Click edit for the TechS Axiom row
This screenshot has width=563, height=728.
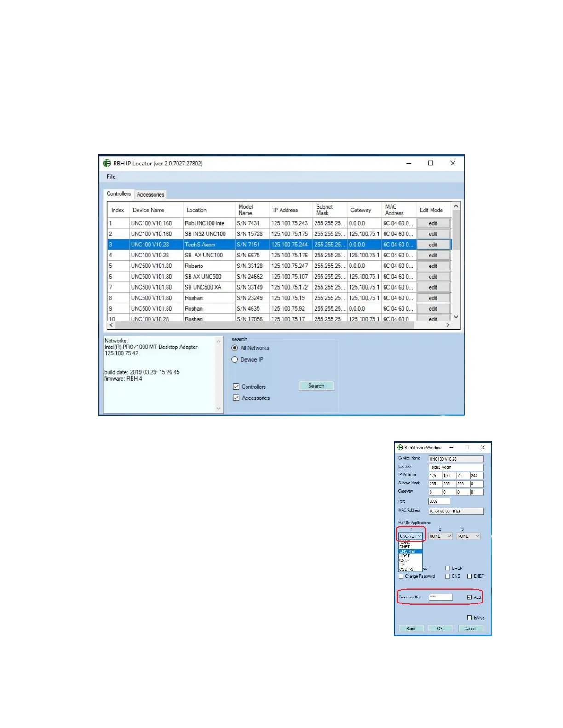[x=433, y=245]
